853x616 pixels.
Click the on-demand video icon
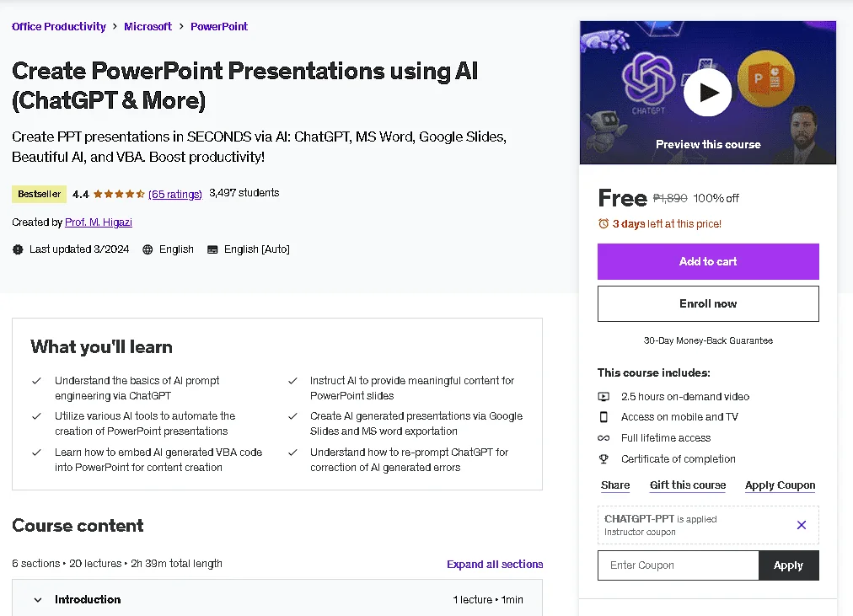604,396
